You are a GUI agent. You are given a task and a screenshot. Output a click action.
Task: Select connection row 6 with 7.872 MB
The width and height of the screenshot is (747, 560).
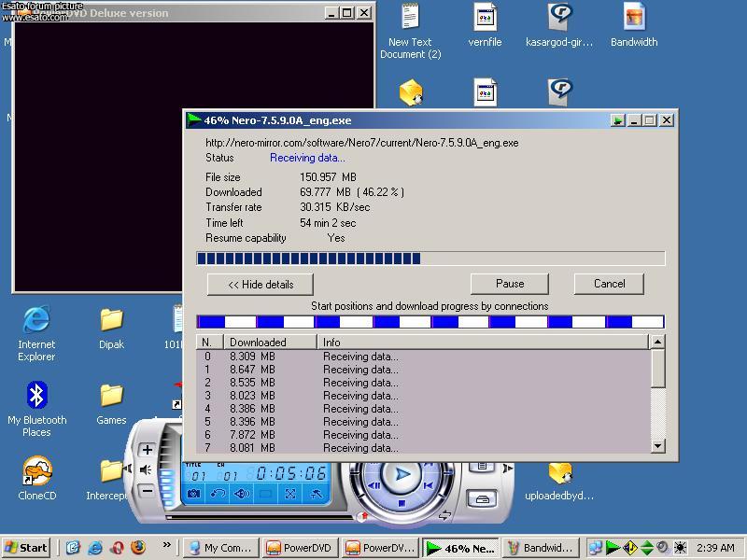[x=424, y=435]
